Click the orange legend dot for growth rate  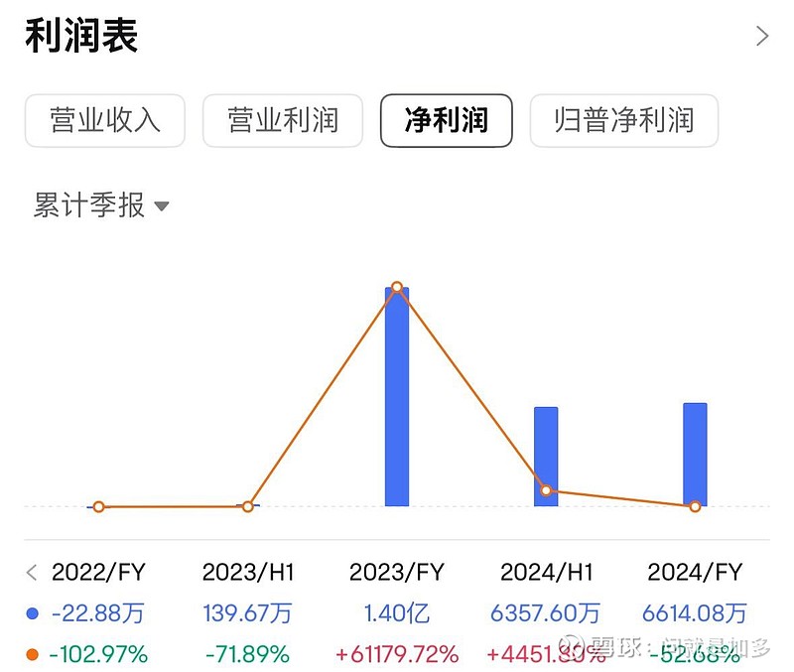33,654
